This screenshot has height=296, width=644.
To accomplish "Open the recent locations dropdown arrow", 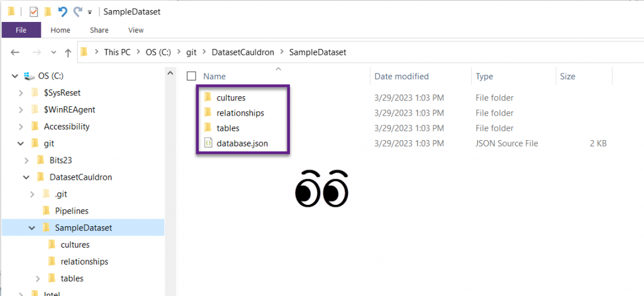I will [53, 53].
